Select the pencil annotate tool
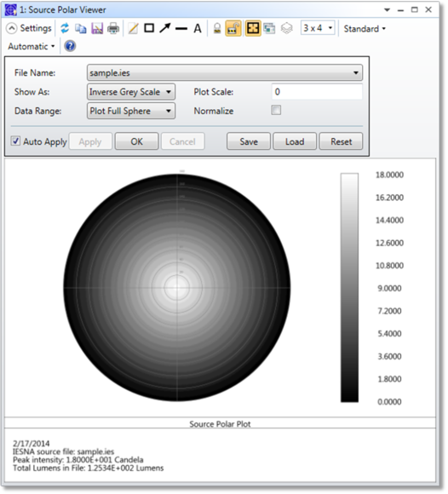Image resolution: width=448 pixels, height=494 pixels. (x=133, y=29)
